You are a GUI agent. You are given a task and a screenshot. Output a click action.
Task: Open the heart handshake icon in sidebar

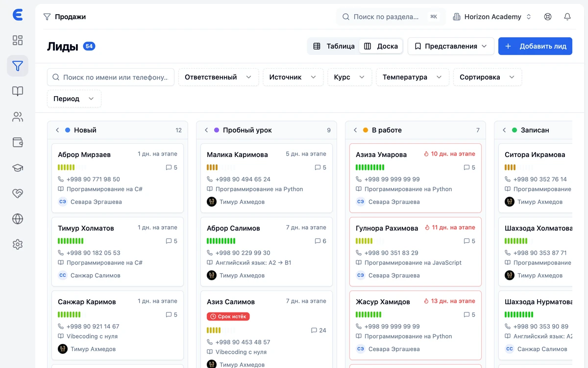[18, 193]
